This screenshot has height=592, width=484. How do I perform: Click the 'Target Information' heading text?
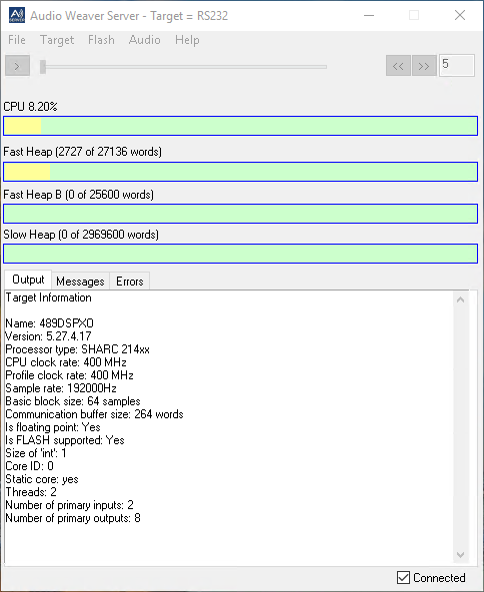[48, 298]
